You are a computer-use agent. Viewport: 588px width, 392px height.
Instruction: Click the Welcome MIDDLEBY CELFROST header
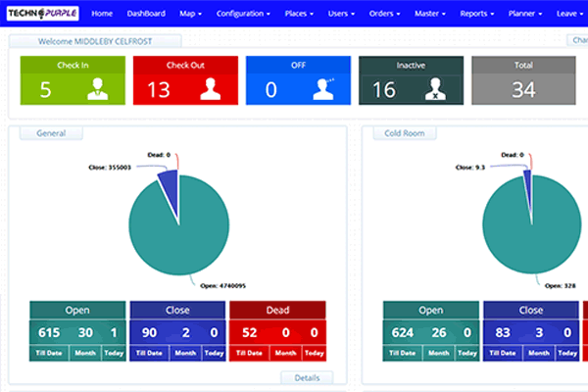click(x=95, y=41)
